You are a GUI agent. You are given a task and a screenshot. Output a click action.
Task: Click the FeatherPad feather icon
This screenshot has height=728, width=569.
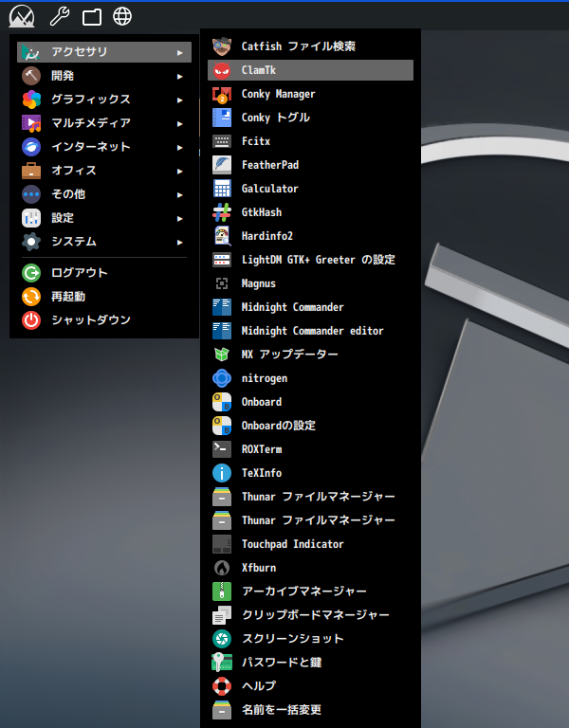pos(222,165)
